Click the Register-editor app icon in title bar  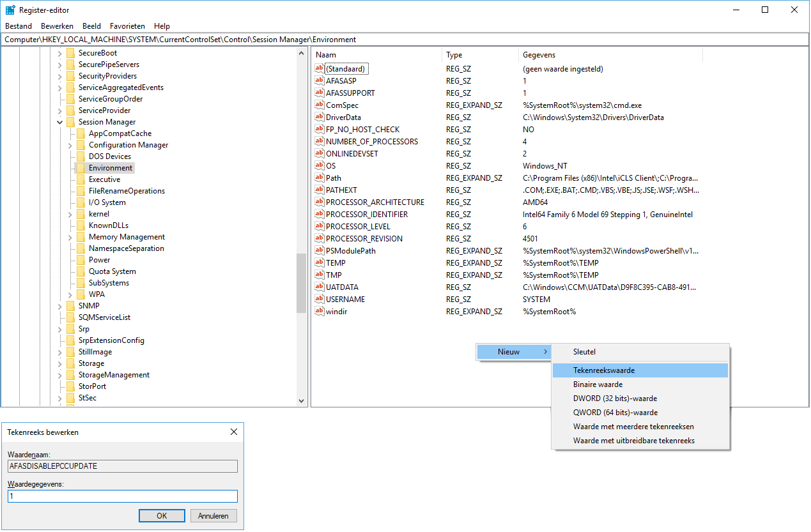10,10
